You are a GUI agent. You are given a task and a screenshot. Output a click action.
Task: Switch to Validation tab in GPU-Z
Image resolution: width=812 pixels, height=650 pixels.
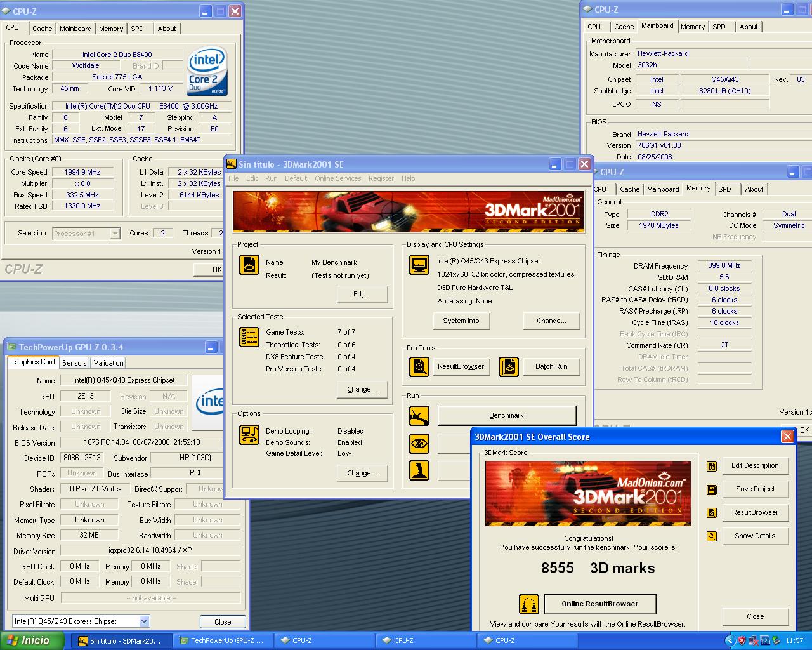point(108,363)
